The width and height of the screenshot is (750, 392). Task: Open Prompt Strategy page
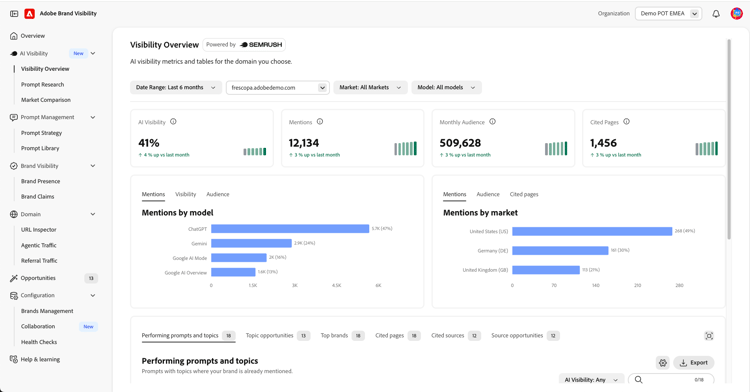point(42,133)
